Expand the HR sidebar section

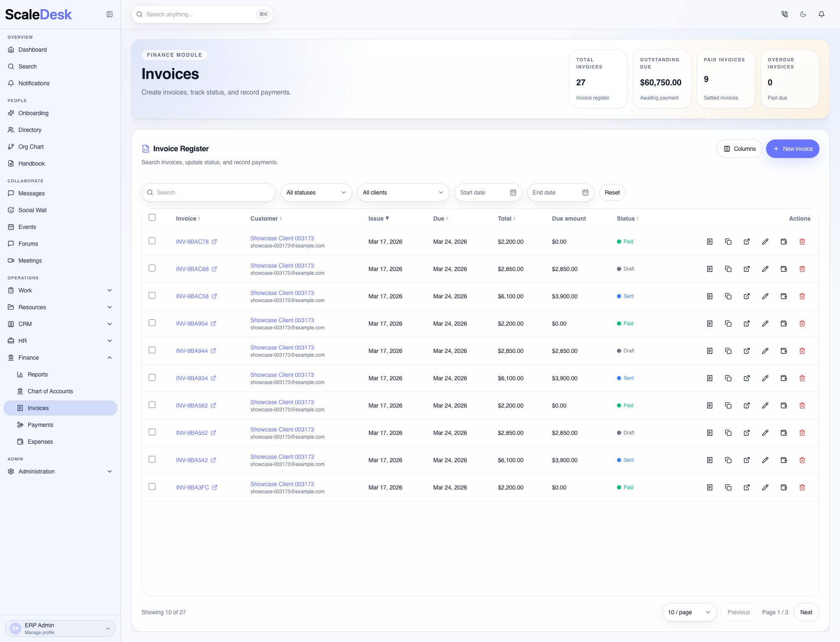[60, 341]
